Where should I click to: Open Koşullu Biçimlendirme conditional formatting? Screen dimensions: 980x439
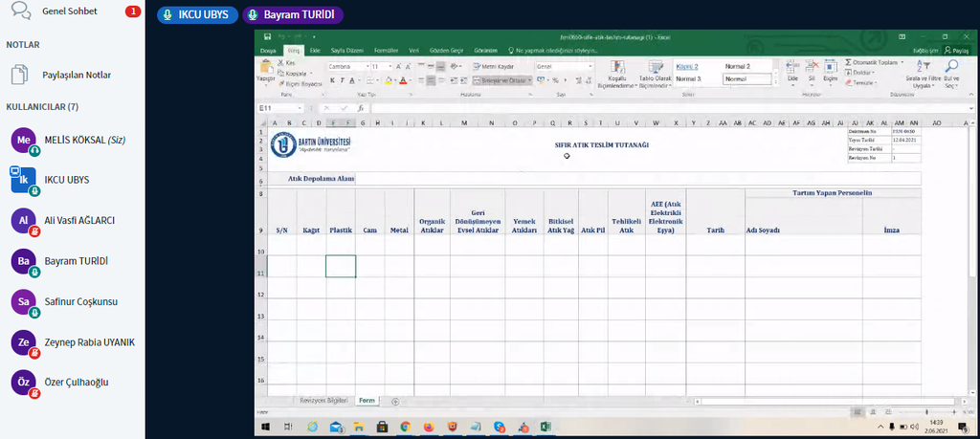(617, 75)
